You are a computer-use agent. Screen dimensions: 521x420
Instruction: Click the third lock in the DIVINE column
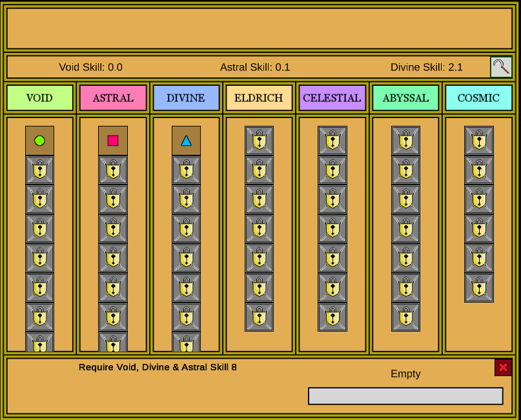tap(186, 229)
